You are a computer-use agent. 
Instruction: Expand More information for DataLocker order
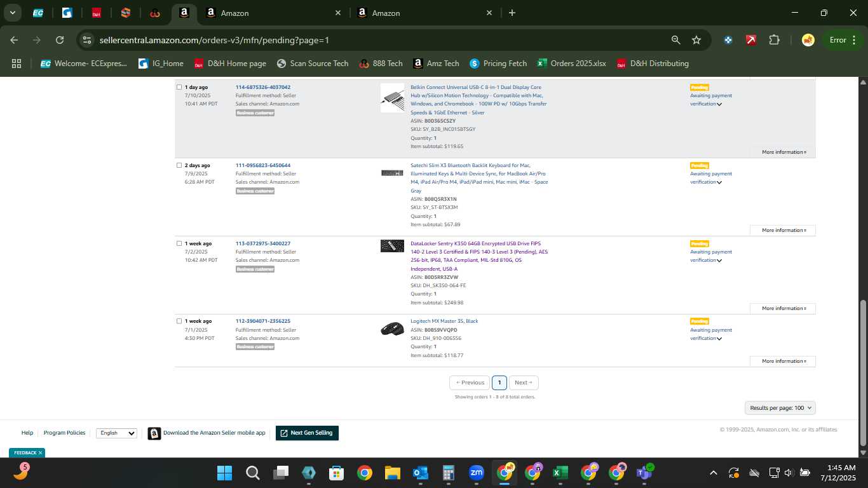click(783, 308)
